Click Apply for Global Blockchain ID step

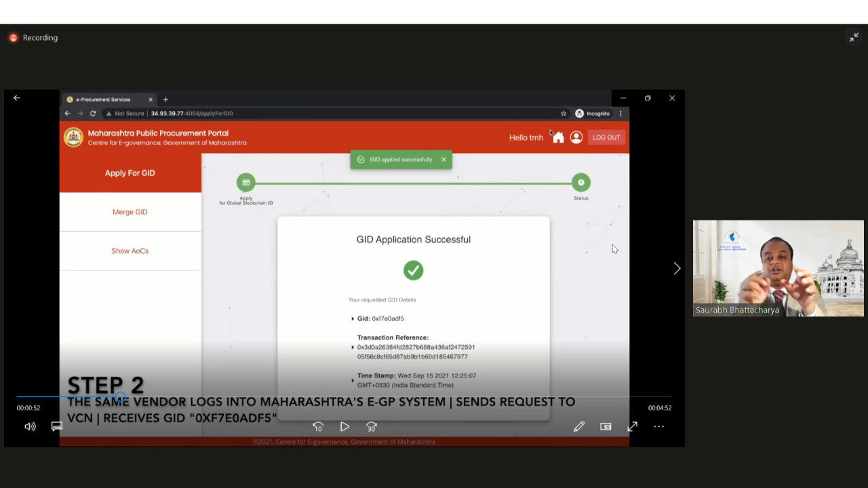click(x=246, y=182)
